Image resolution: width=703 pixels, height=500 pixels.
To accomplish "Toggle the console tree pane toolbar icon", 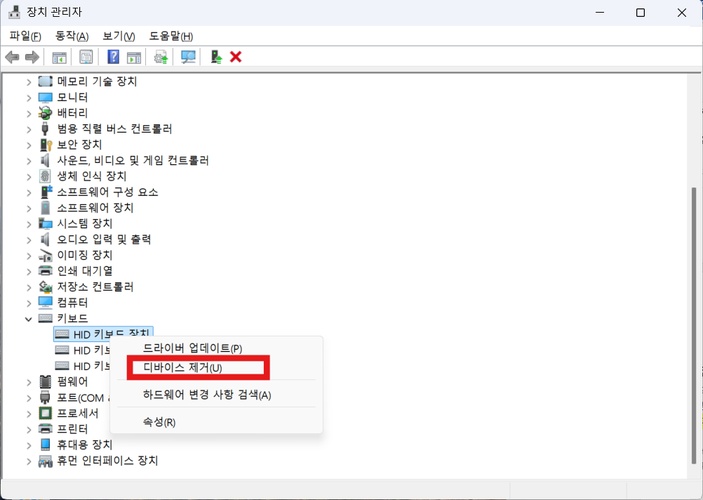I will click(59, 57).
